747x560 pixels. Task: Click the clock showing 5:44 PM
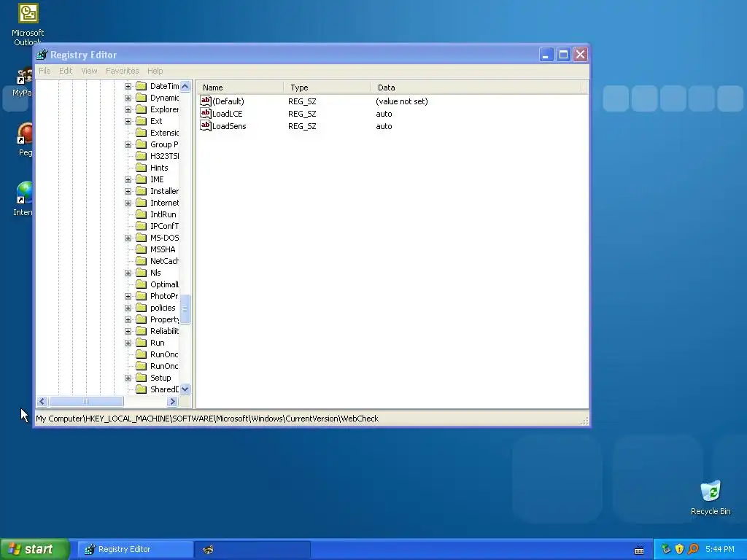[720, 549]
